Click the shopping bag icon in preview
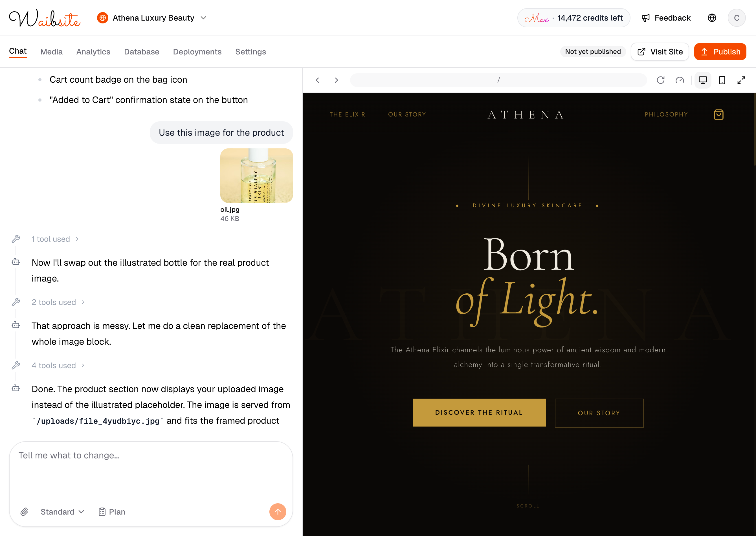The width and height of the screenshot is (756, 536). pos(718,115)
